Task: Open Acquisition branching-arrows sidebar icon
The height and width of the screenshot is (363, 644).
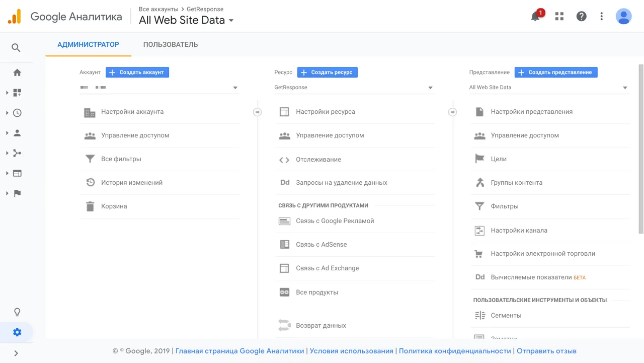Action: [17, 153]
